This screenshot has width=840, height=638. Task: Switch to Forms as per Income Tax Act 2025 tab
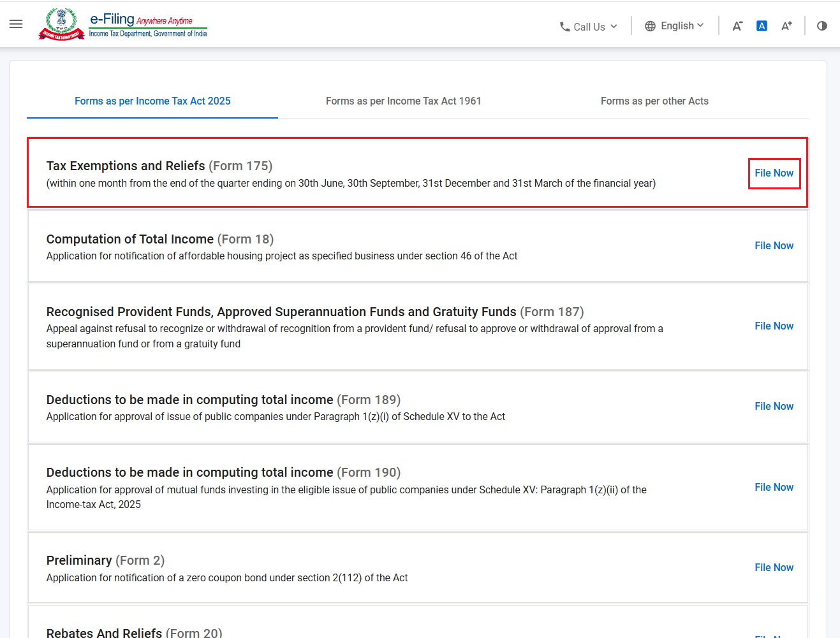point(152,101)
